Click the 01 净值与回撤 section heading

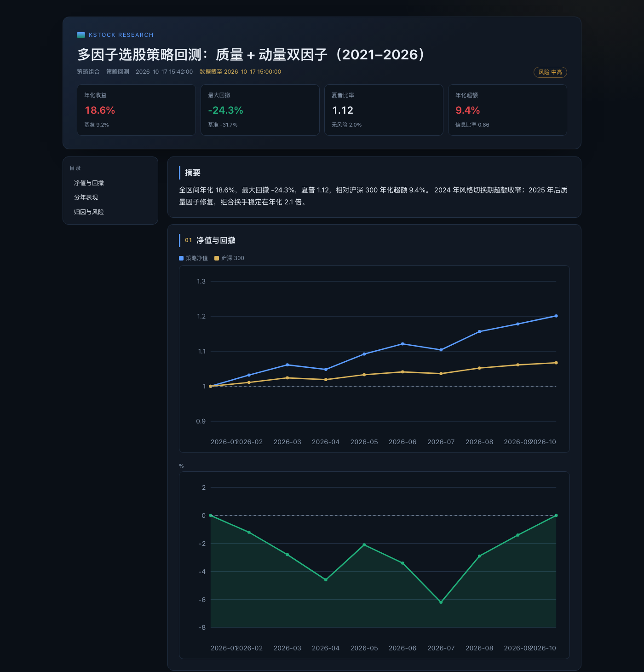pyautogui.click(x=210, y=240)
